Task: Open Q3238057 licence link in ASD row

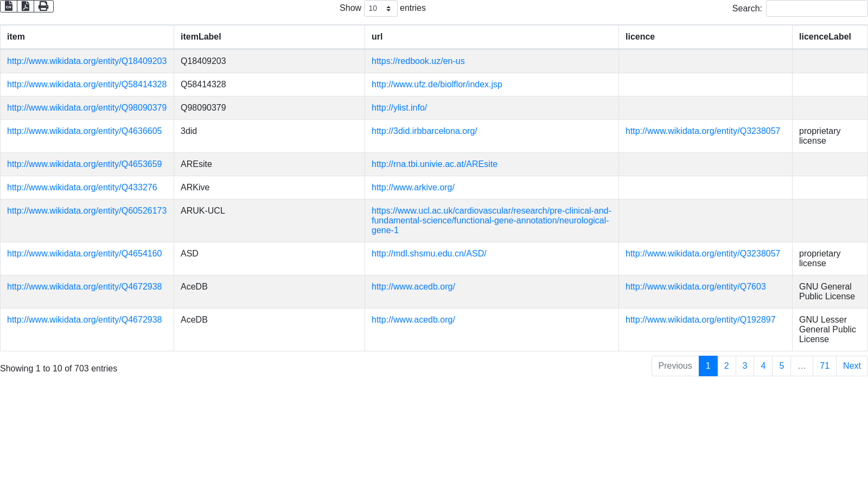Action: [x=703, y=254]
